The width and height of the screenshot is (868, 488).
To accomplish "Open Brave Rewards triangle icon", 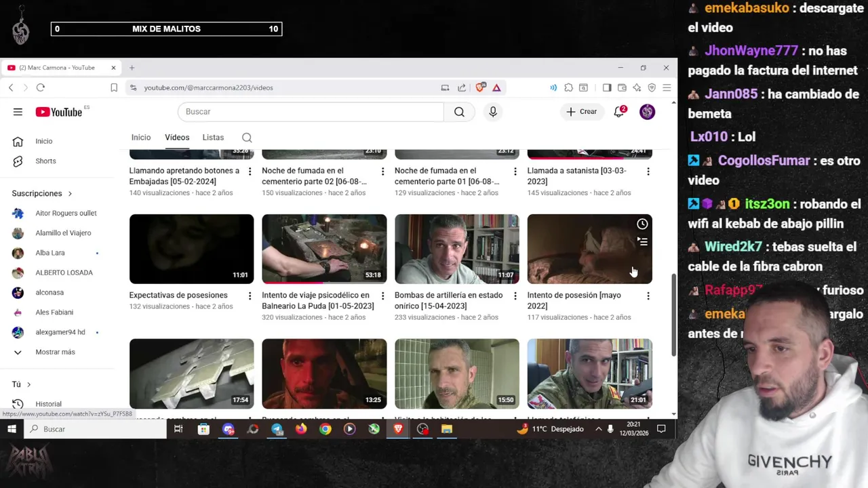I will [x=496, y=87].
